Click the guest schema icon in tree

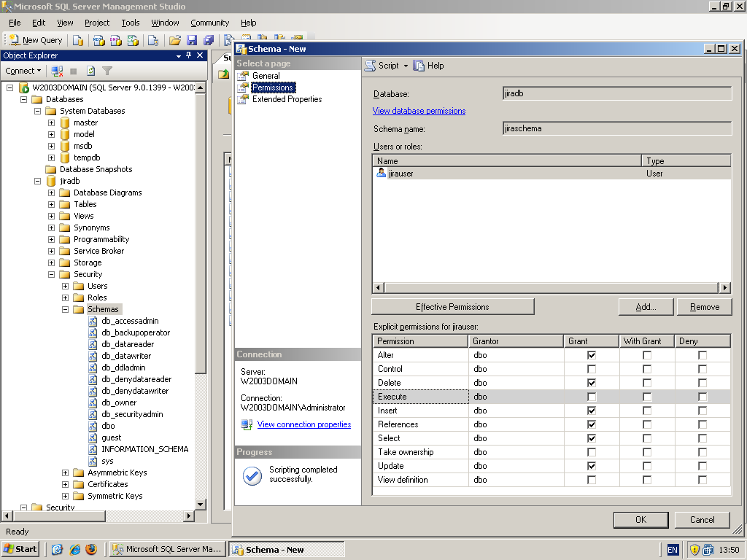(x=93, y=437)
